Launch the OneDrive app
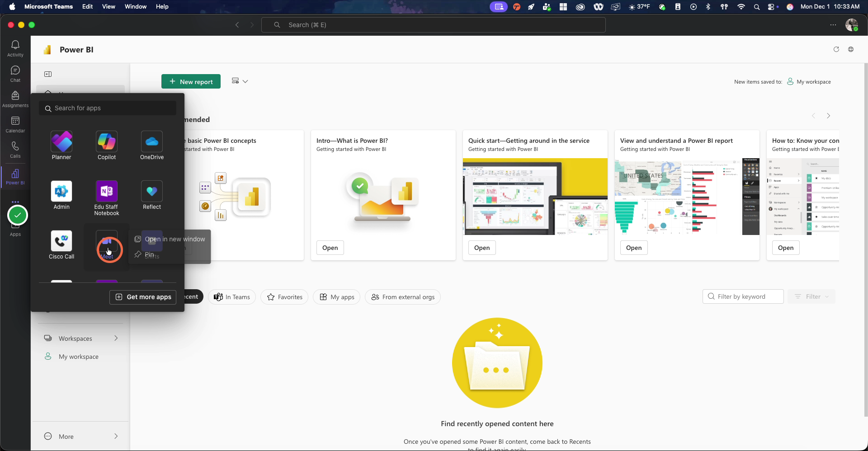The image size is (868, 451). [x=152, y=146]
